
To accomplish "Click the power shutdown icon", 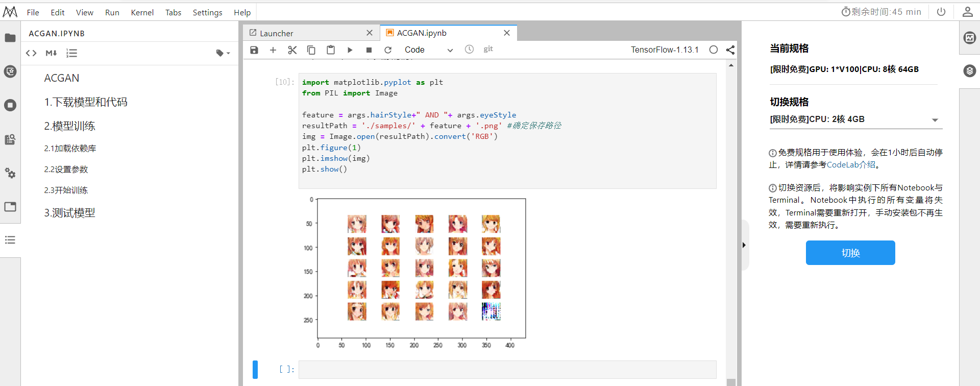I will [x=941, y=12].
